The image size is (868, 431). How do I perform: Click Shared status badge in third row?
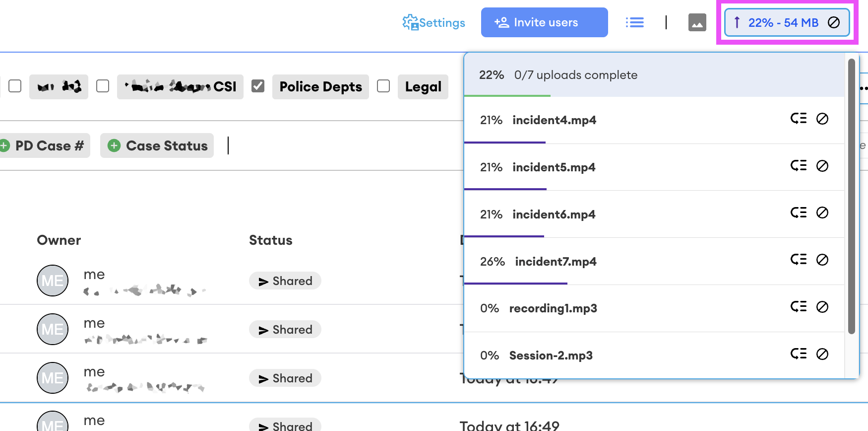285,378
